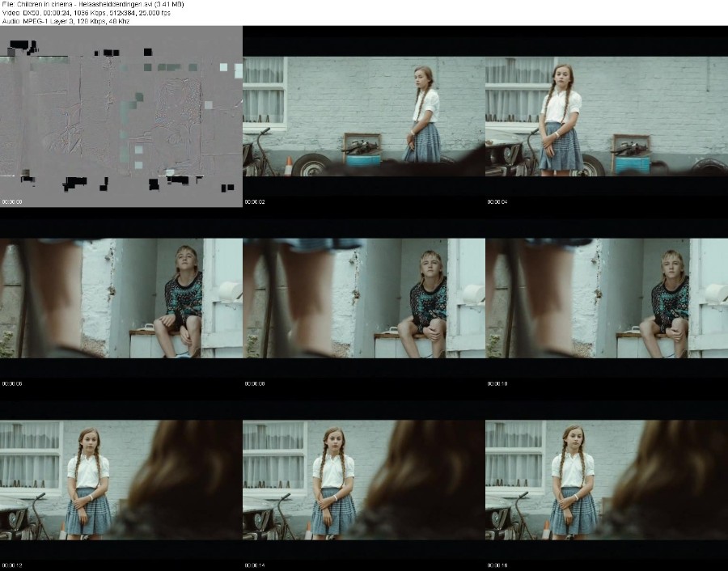Image resolution: width=728 pixels, height=571 pixels.
Task: Click the 00:00:06 timestamp label
Action: click(12, 384)
